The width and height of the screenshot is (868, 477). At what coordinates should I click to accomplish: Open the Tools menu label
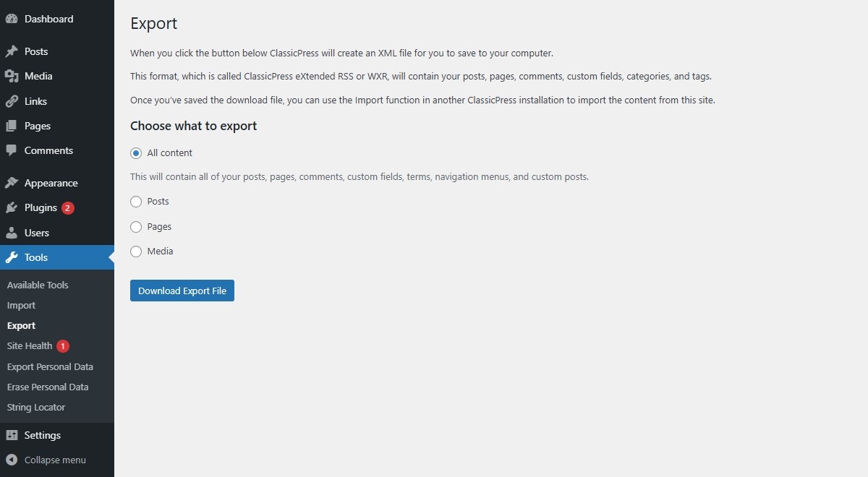click(36, 257)
